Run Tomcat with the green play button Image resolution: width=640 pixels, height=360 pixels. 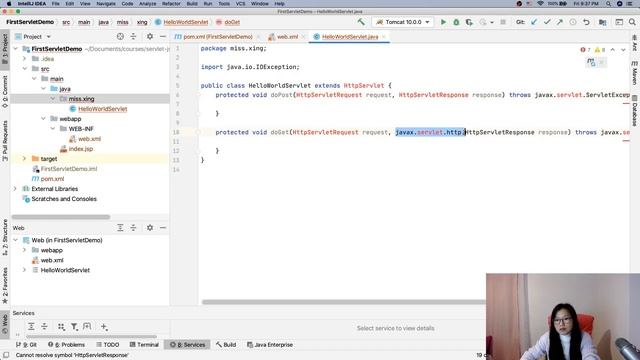pyautogui.click(x=443, y=22)
